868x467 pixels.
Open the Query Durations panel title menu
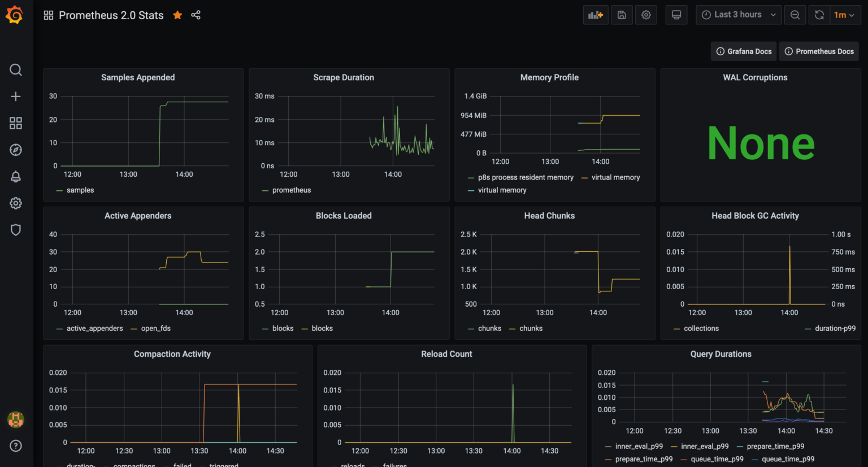coord(721,354)
